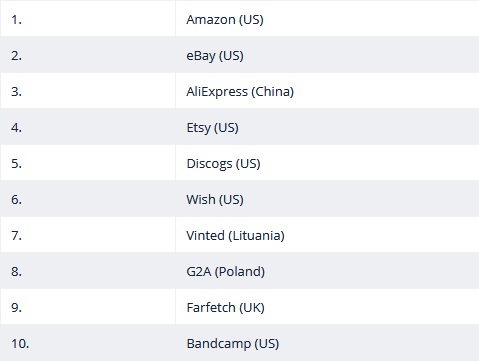Select rank number 7. in table
479x362 pixels.
coord(17,236)
